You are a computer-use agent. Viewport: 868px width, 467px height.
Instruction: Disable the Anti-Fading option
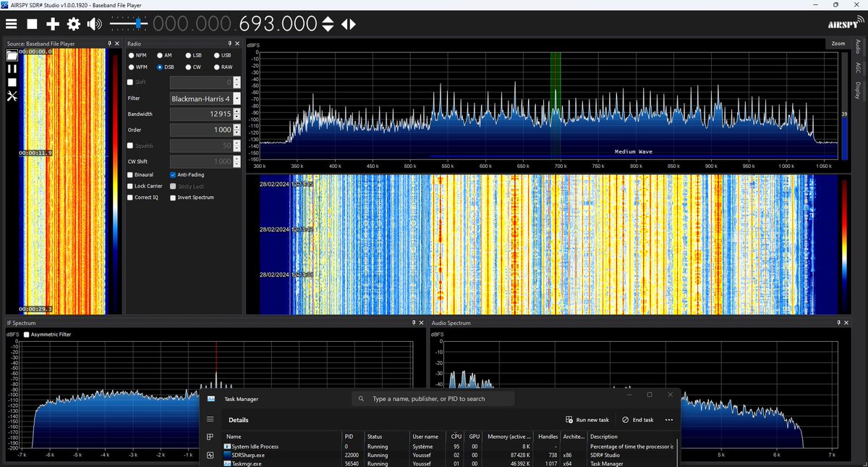[x=172, y=174]
